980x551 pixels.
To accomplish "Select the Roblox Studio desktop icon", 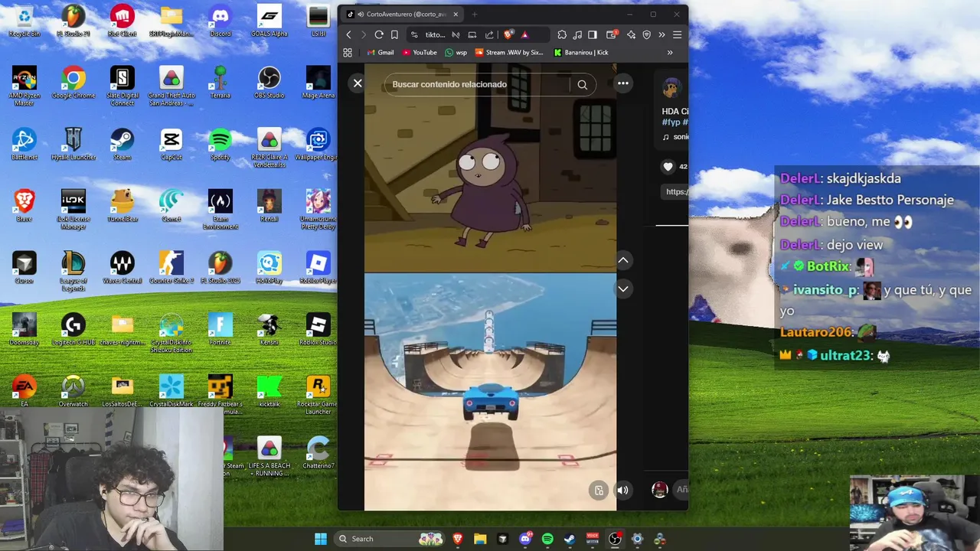I will (x=318, y=329).
